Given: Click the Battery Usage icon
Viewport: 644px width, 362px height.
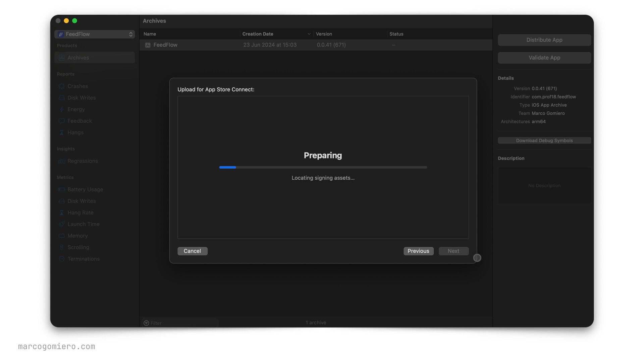Looking at the screenshot, I should 62,189.
